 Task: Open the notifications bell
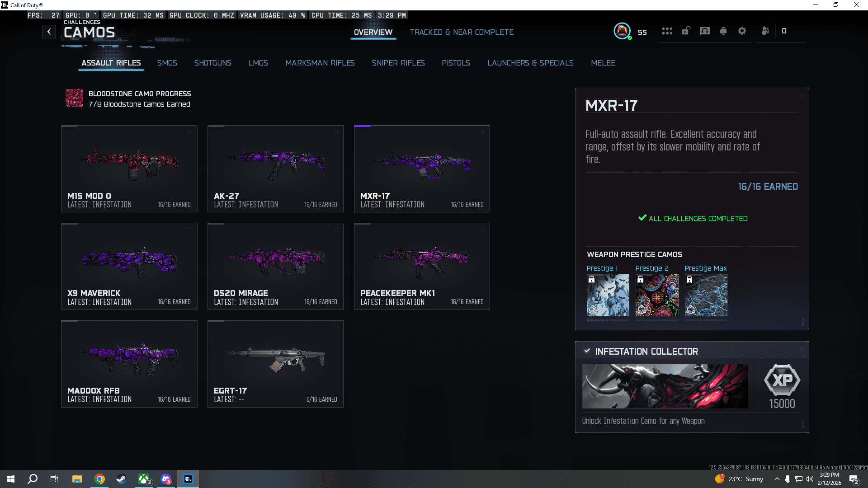click(723, 31)
